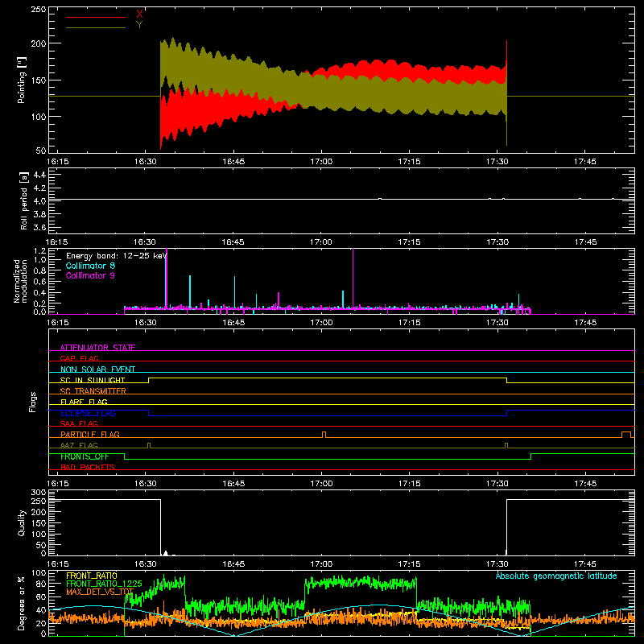Click the 3.6 tick on the Roll period axis

[39, 227]
